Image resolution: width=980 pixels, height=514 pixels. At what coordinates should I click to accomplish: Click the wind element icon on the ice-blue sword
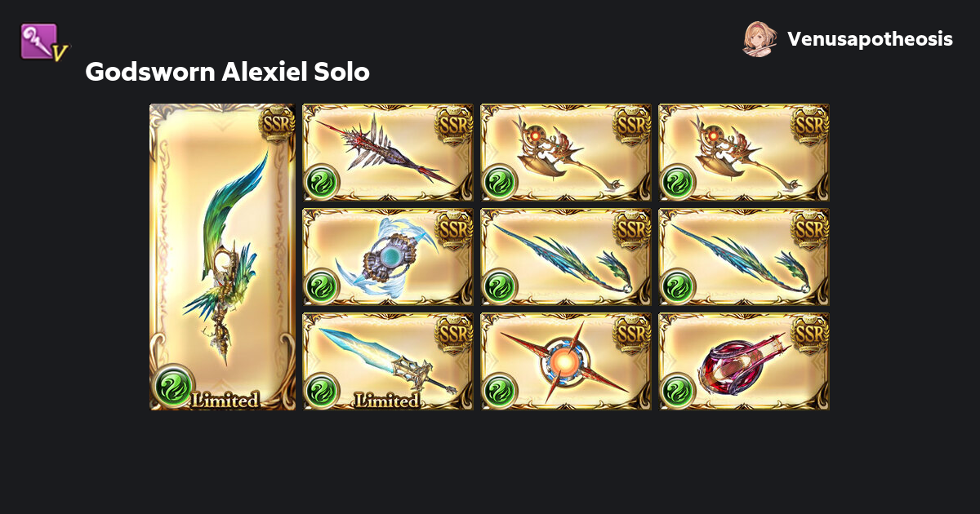[321, 391]
